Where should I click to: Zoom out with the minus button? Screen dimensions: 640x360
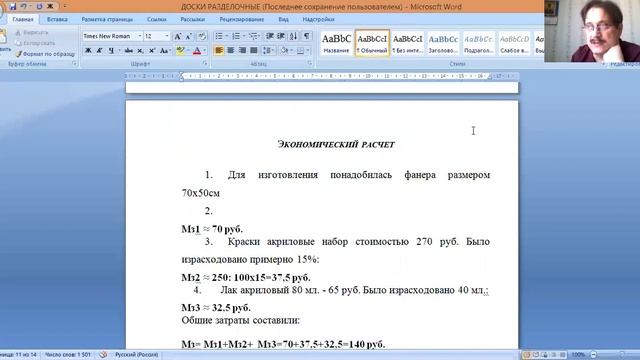[594, 355]
